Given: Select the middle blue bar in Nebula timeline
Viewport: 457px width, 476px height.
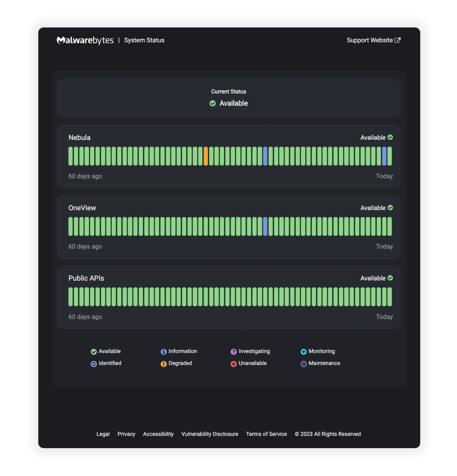Looking at the screenshot, I should coord(265,156).
